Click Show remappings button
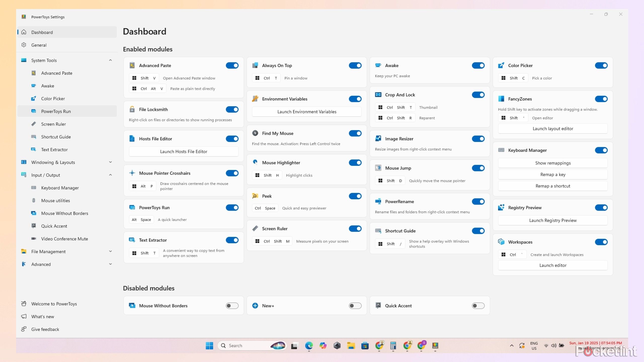Viewport: 644px width, 362px height. [x=553, y=163]
